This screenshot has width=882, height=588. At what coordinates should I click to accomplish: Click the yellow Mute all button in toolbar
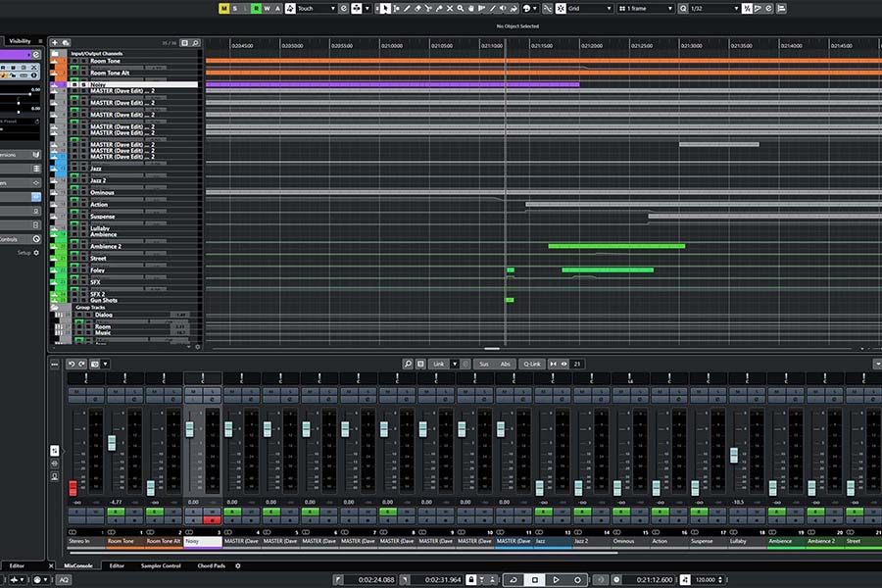pos(223,8)
